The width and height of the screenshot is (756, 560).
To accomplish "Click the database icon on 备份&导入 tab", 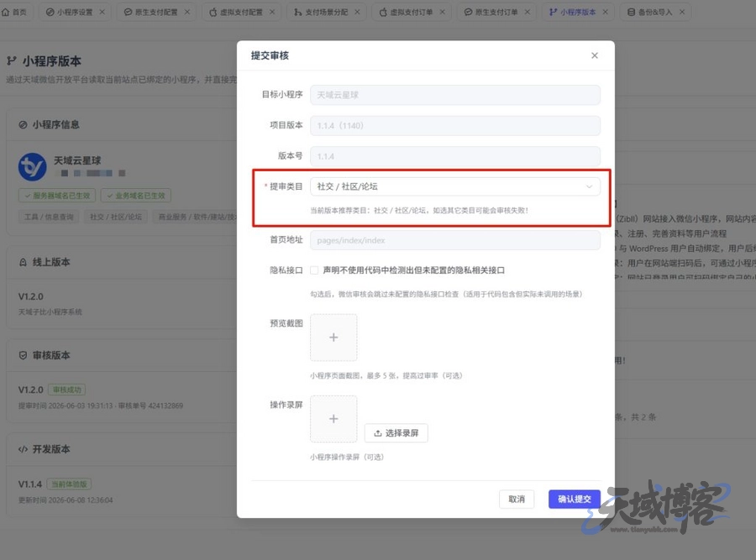I will 631,12.
